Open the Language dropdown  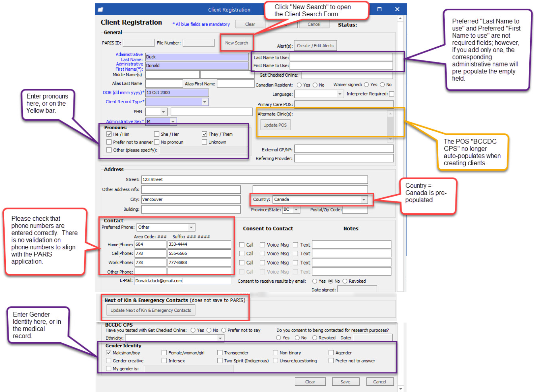[x=340, y=94]
